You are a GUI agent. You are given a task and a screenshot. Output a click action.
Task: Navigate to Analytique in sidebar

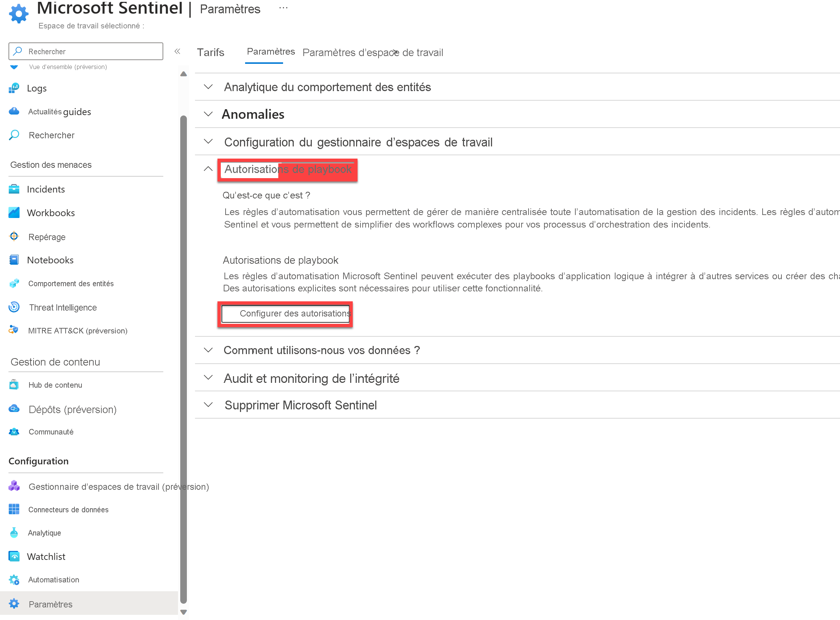coord(44,532)
